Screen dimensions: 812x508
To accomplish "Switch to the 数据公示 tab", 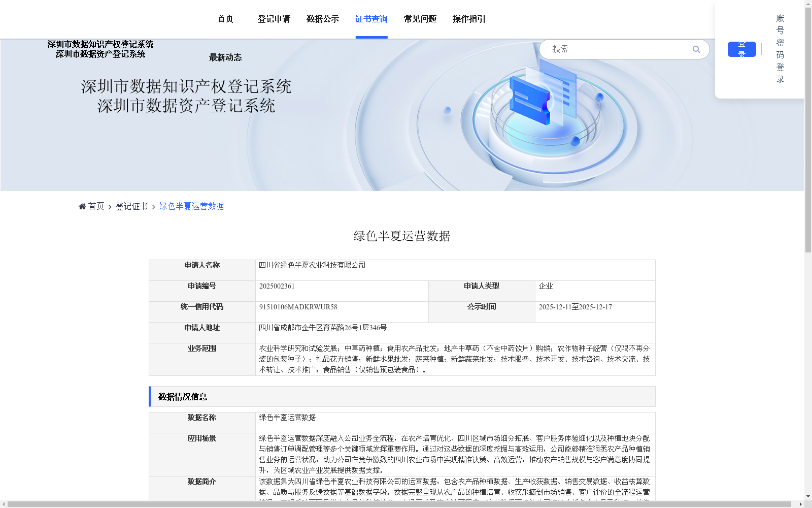I will (x=323, y=19).
